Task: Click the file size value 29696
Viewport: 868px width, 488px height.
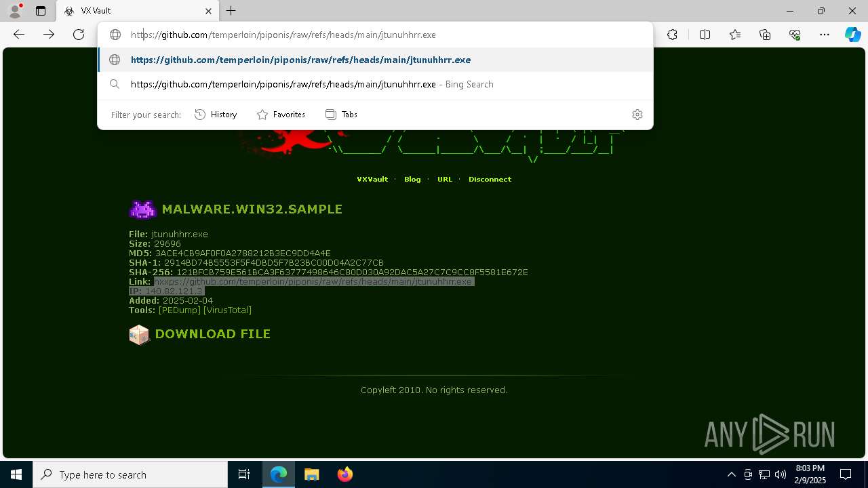Action: pyautogui.click(x=166, y=243)
